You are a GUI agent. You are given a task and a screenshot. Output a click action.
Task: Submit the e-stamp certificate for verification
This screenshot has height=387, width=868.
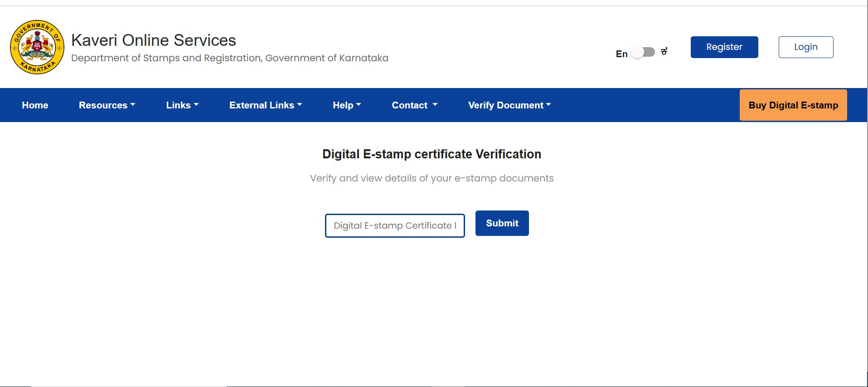pyautogui.click(x=502, y=223)
